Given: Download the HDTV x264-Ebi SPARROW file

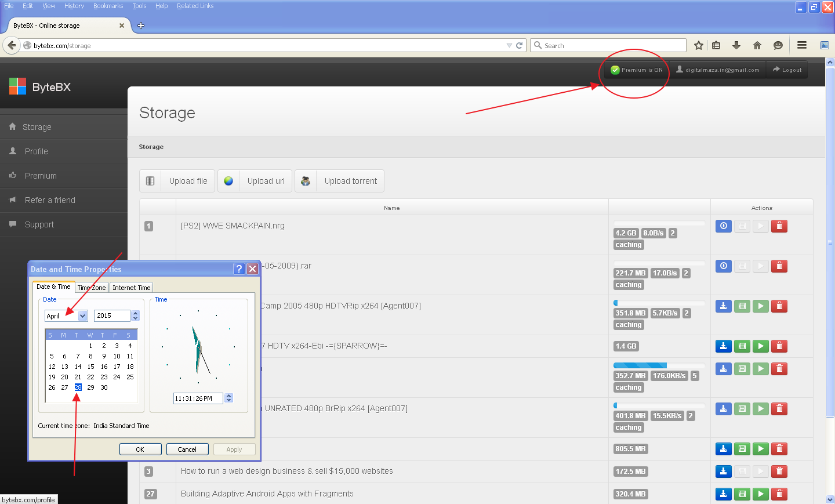Looking at the screenshot, I should pos(724,346).
